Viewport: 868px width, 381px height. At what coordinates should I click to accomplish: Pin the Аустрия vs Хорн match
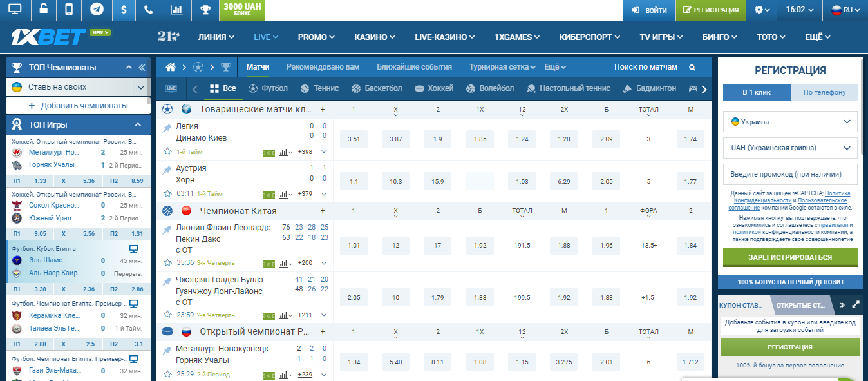[x=167, y=171]
